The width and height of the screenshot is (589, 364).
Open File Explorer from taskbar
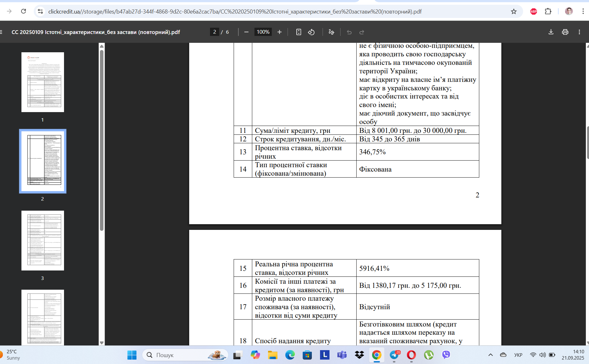coord(272,355)
